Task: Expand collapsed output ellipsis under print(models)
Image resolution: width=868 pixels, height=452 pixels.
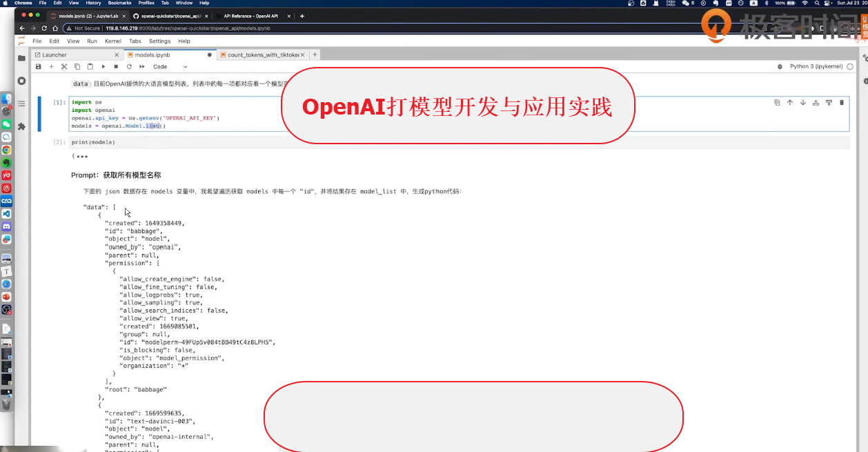Action: tap(81, 157)
